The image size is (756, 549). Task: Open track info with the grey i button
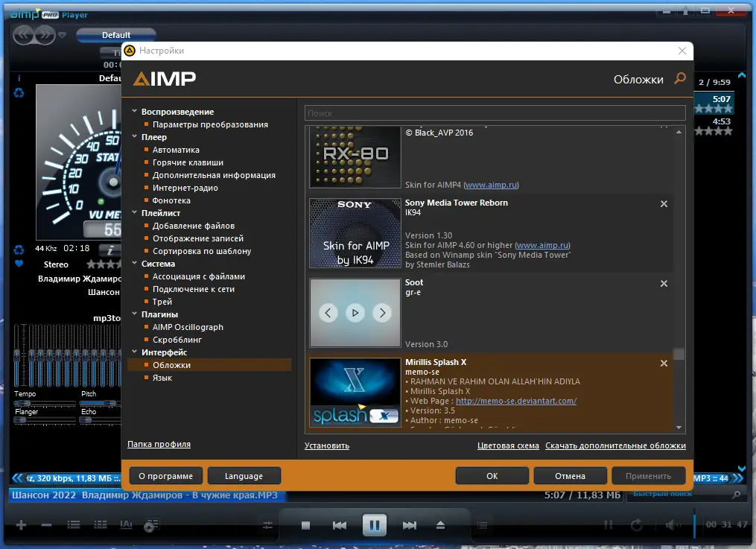(x=109, y=250)
